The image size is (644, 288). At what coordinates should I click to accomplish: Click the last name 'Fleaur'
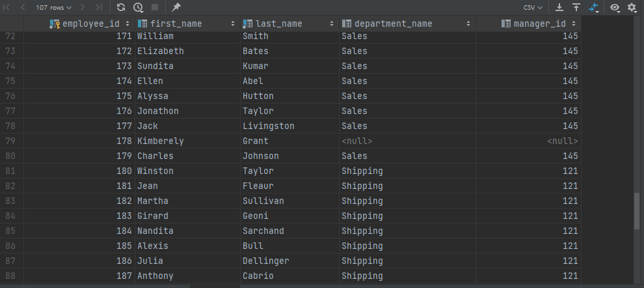[x=258, y=186]
